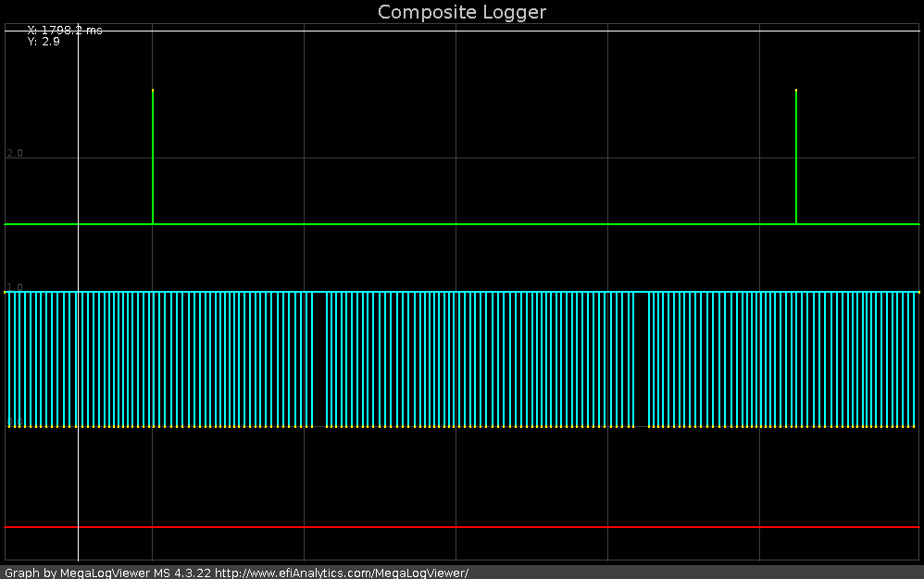Click the X: 1798.2 ms cursor readout

[x=65, y=29]
